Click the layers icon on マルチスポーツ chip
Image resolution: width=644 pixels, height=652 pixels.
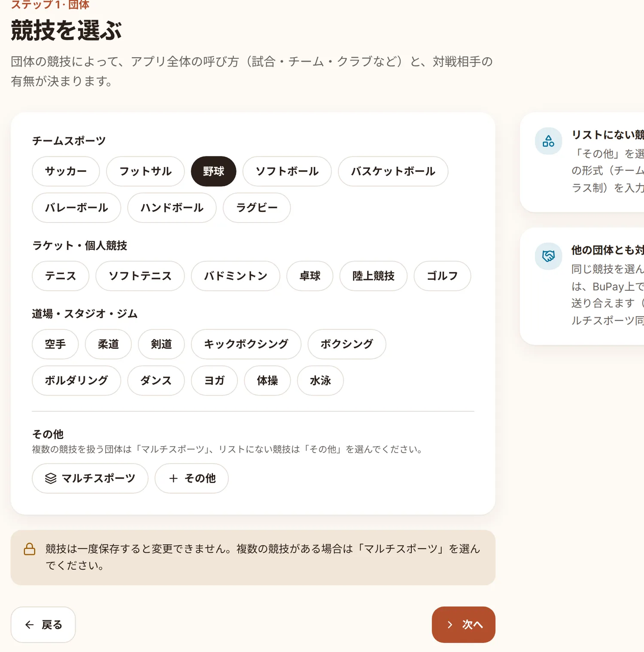[51, 478]
